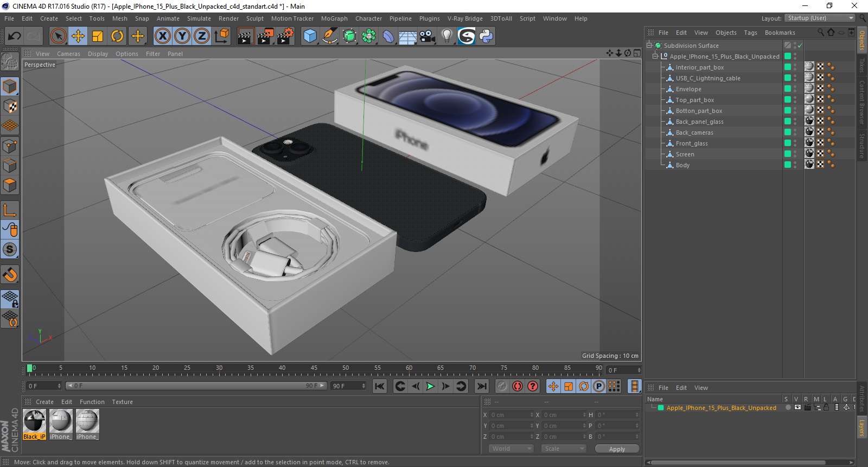The image size is (868, 467).
Task: Click the layers panel horizontal scrollbar
Action: coord(738,463)
